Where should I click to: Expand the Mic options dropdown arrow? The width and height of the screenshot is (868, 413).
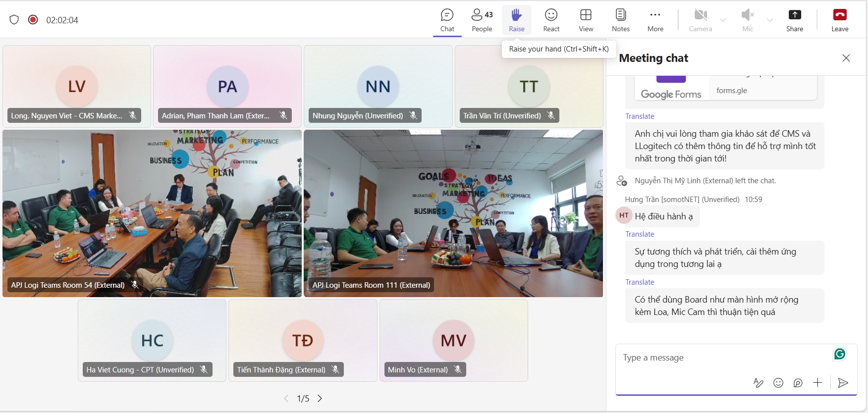pyautogui.click(x=770, y=20)
